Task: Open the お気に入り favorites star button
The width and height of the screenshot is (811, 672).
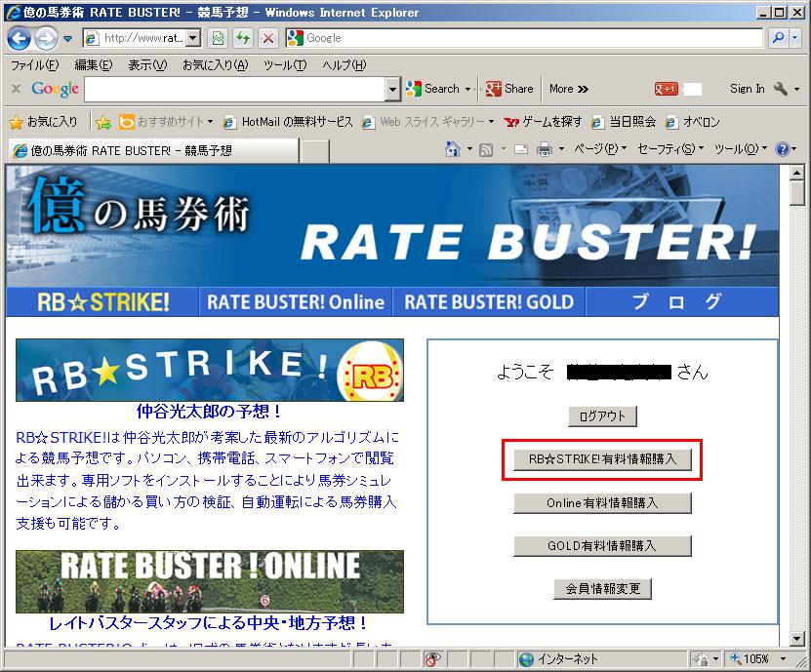Action: tap(44, 122)
